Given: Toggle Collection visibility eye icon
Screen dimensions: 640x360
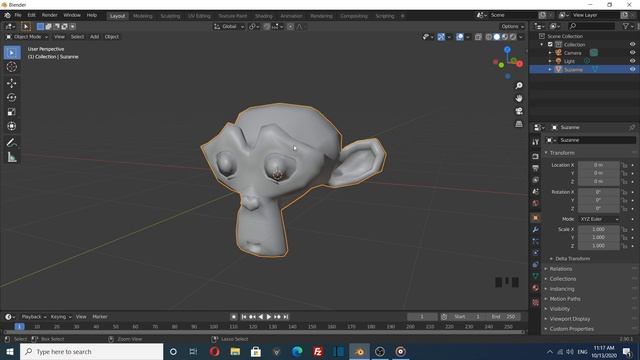Looking at the screenshot, I should click(x=632, y=44).
